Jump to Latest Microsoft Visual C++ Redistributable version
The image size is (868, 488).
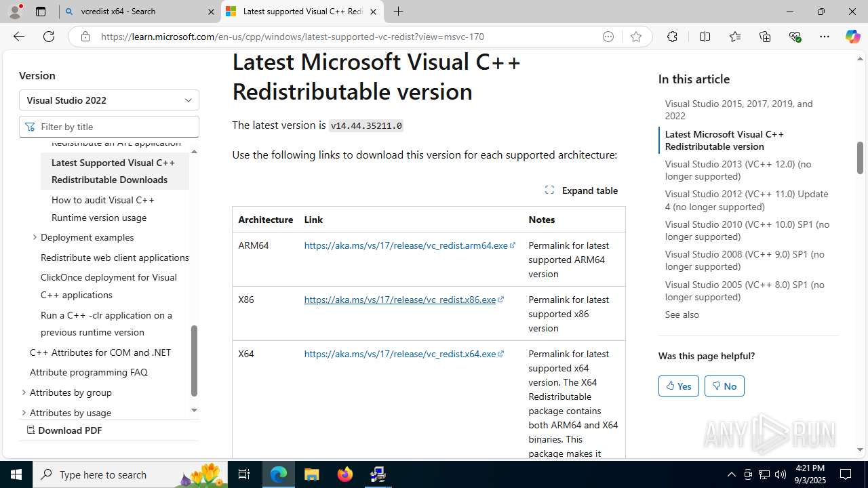point(724,140)
